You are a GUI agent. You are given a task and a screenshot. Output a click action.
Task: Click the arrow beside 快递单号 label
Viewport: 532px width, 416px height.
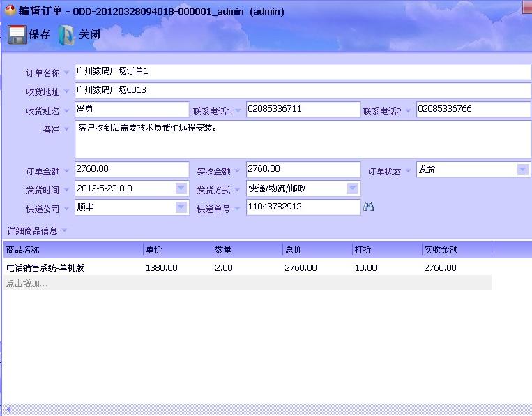(238, 208)
